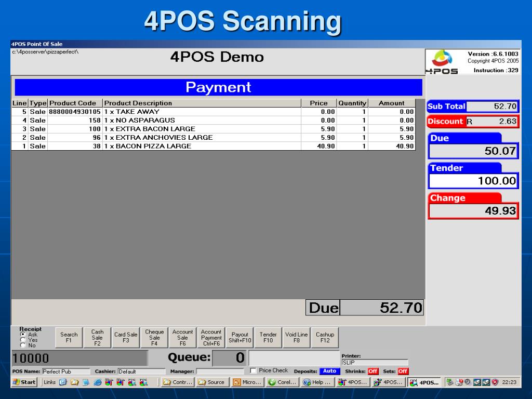The height and width of the screenshot is (399, 532).
Task: Click the Payment banner heading
Action: click(219, 87)
